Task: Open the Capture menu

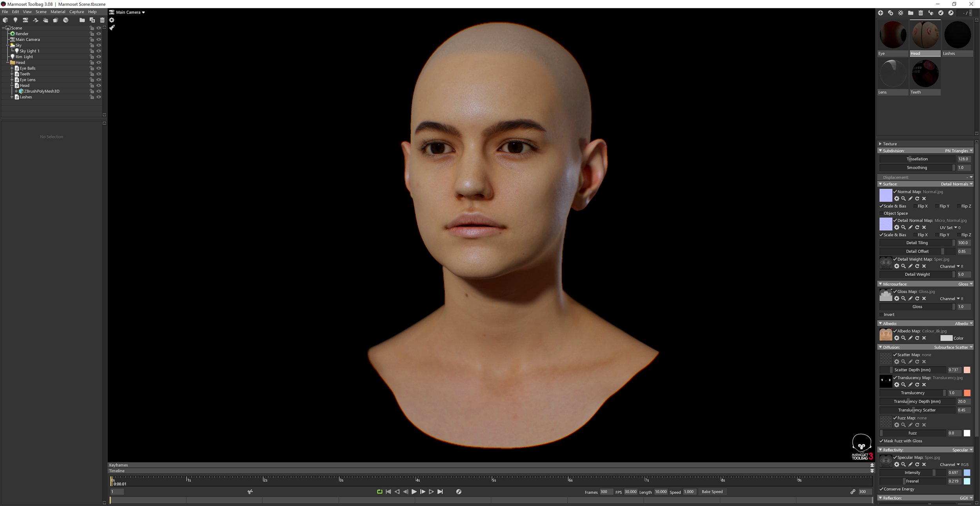Action: pos(76,11)
